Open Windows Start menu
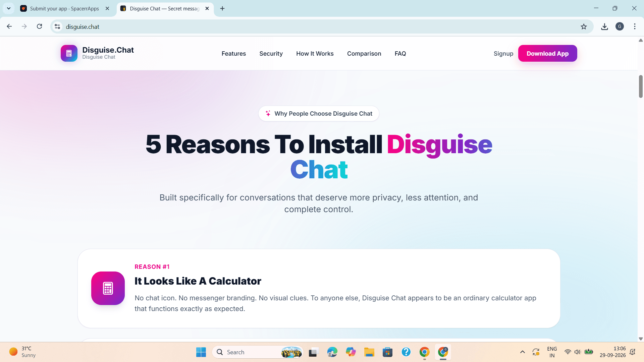This screenshot has height=362, width=644. pos(201,352)
